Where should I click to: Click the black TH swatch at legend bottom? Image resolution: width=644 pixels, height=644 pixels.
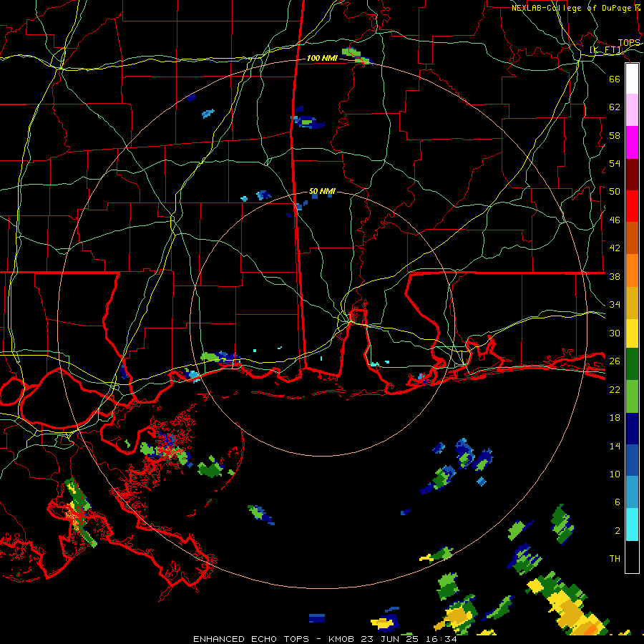pos(632,557)
